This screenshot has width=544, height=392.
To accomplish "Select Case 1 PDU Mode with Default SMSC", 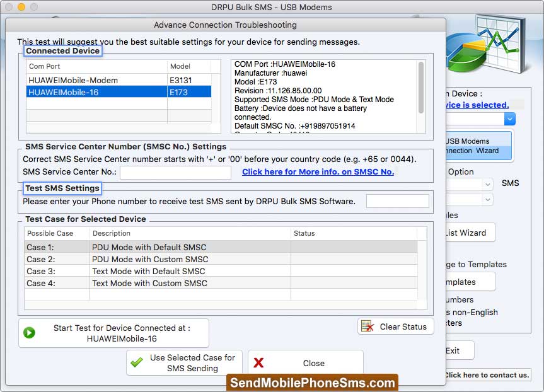I will [x=221, y=247].
